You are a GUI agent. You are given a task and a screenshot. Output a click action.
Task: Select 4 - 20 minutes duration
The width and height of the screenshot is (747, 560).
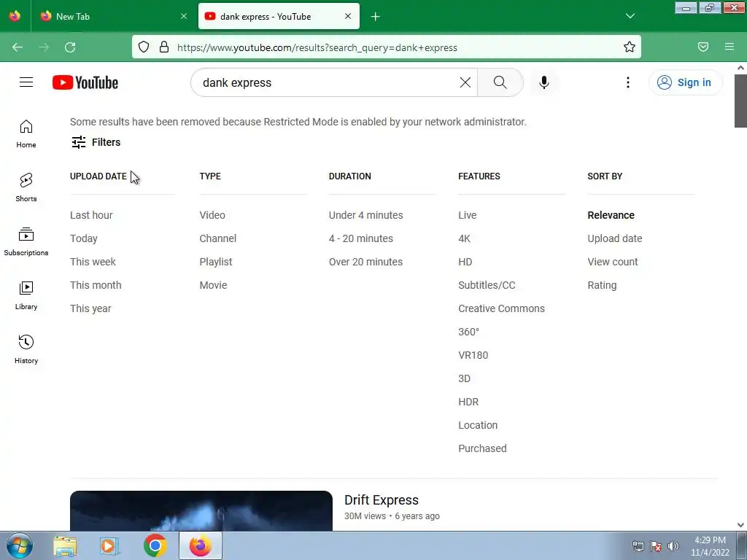point(361,238)
